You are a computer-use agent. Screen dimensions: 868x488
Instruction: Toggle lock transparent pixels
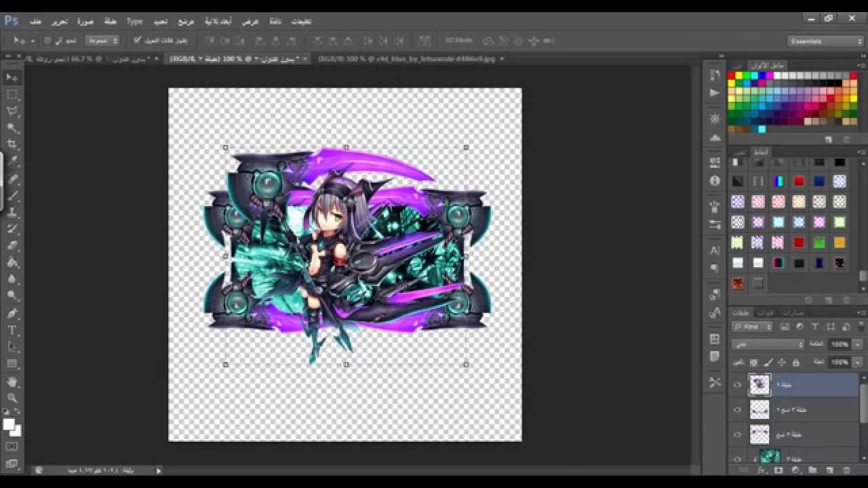click(753, 363)
